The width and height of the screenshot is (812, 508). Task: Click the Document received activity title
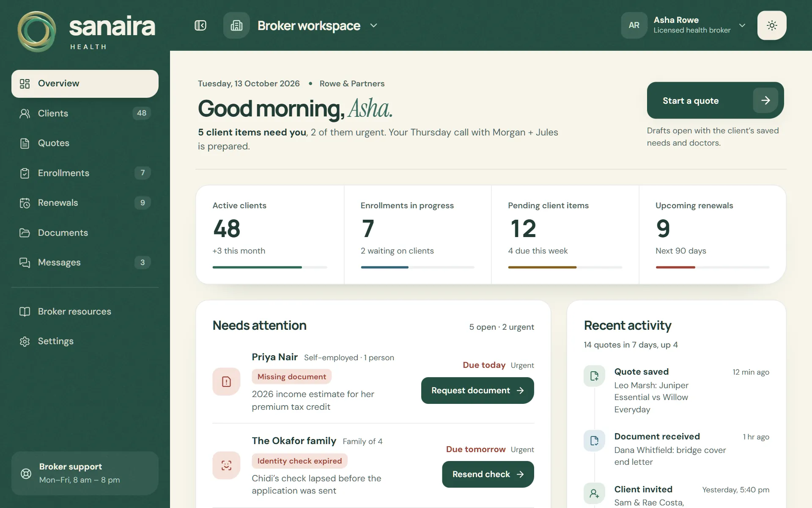(657, 436)
